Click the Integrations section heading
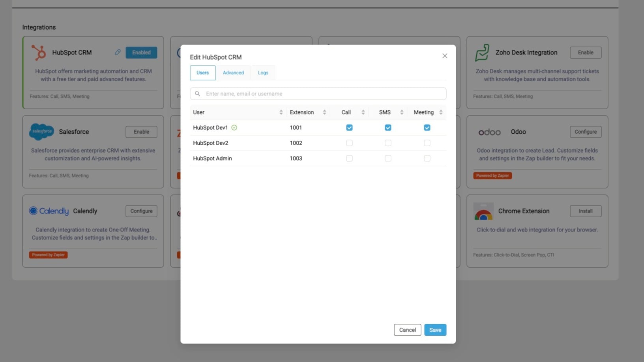The width and height of the screenshot is (644, 362). pyautogui.click(x=39, y=27)
